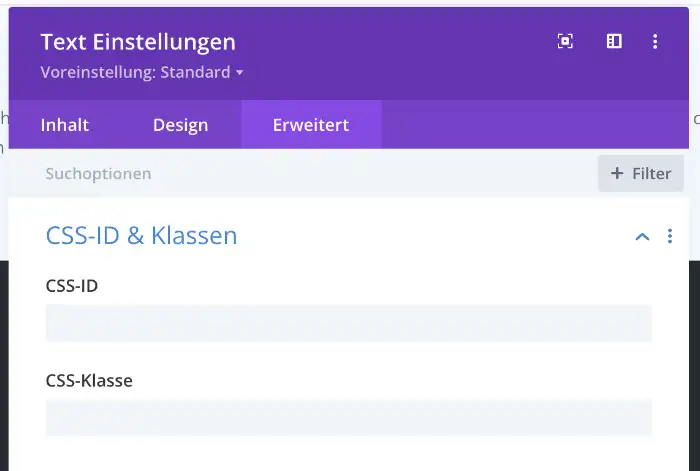Switch to the Design tab
The height and width of the screenshot is (471, 700).
pyautogui.click(x=180, y=125)
